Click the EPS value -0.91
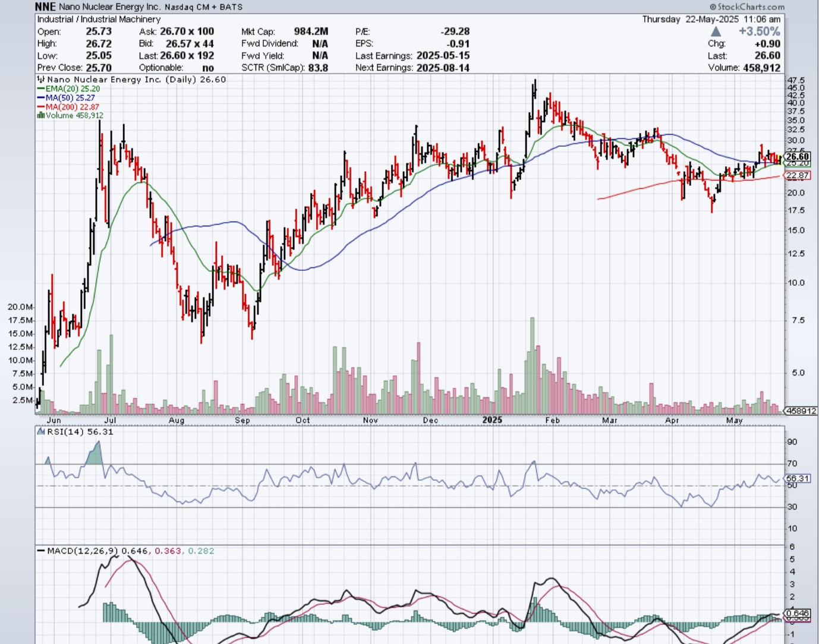The height and width of the screenshot is (644, 819). [458, 43]
